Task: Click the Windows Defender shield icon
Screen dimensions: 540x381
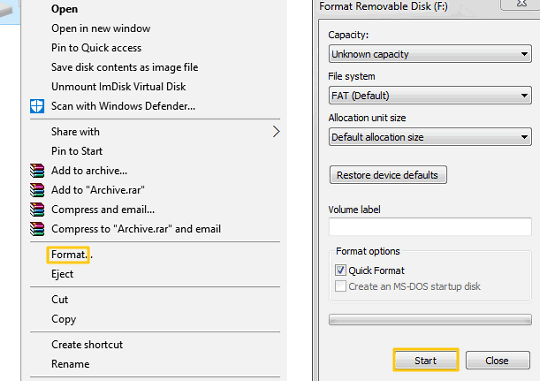Action: 37,106
